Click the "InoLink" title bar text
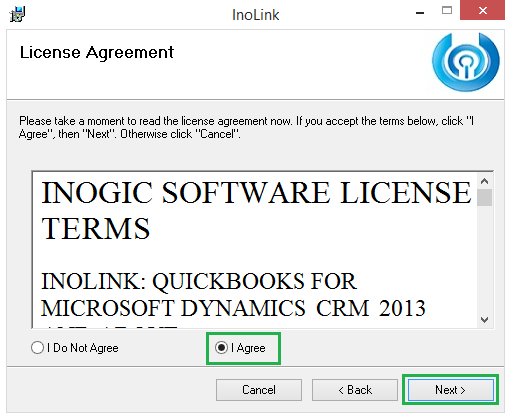 (x=255, y=15)
